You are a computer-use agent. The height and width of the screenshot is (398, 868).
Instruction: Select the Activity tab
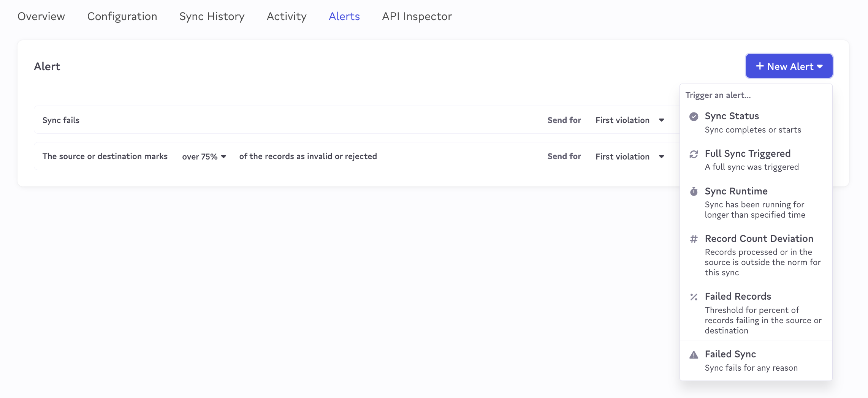(x=286, y=16)
